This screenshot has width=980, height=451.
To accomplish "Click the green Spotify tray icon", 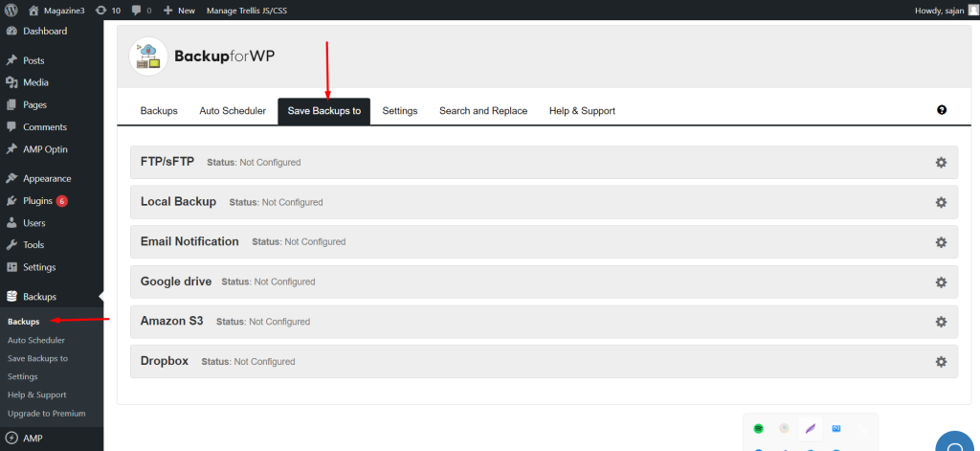I will [x=758, y=428].
